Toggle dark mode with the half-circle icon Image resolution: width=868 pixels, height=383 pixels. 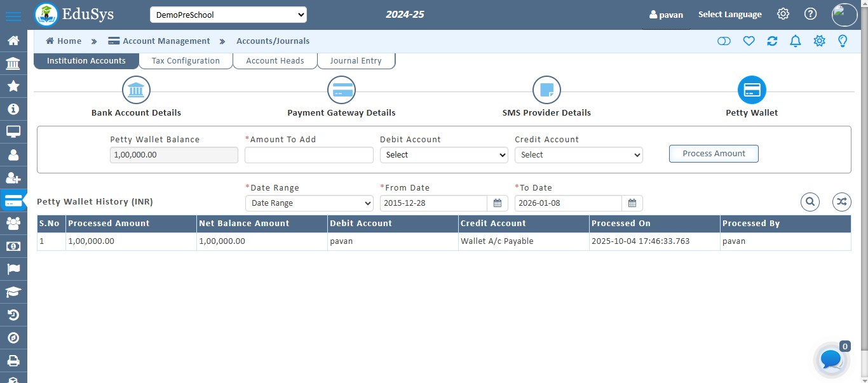click(724, 41)
